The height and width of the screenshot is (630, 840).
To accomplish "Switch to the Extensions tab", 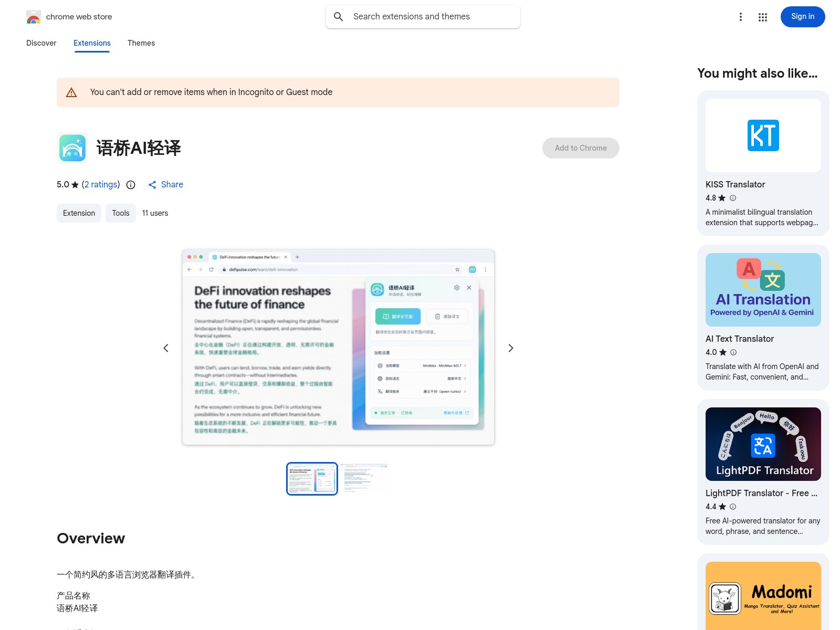I will pos(92,43).
